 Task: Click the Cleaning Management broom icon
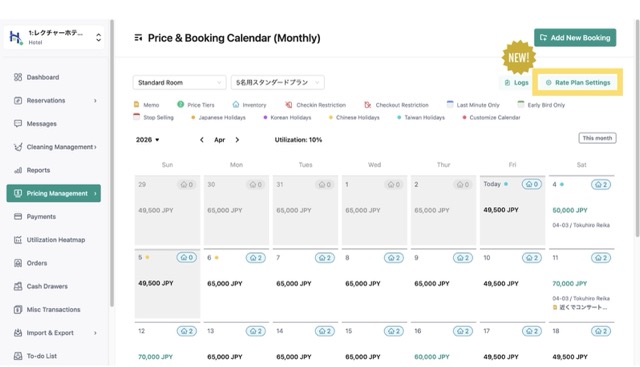pos(18,147)
